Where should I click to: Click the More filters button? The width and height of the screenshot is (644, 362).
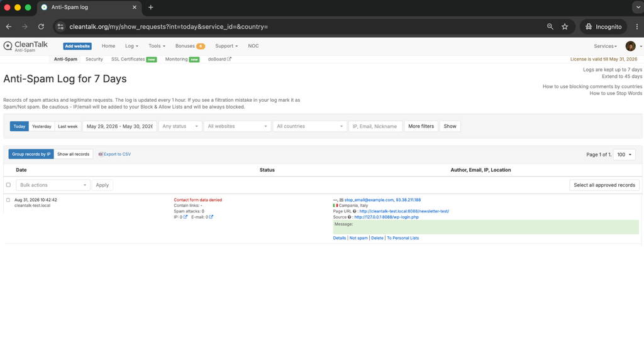[x=421, y=126]
